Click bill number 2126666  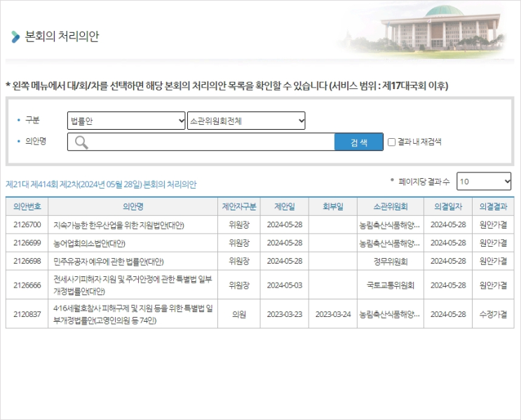(x=27, y=285)
